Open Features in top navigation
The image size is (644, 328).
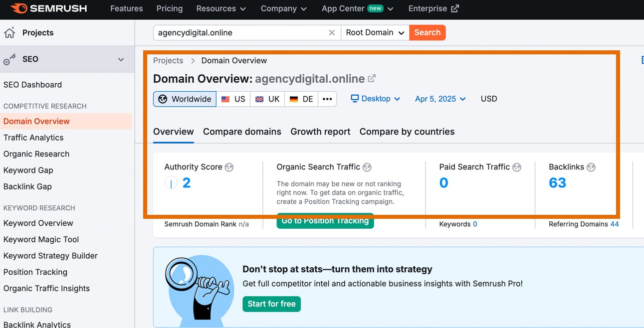[126, 8]
